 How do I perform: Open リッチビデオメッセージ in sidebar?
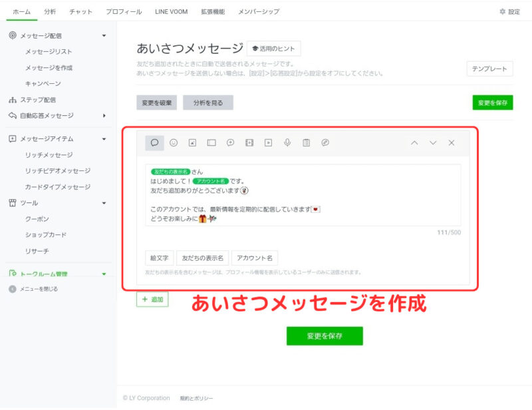coord(58,170)
